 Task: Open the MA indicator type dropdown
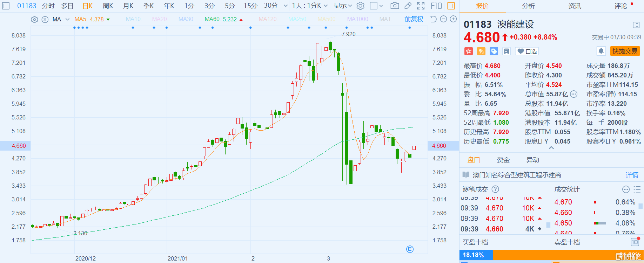[67, 20]
